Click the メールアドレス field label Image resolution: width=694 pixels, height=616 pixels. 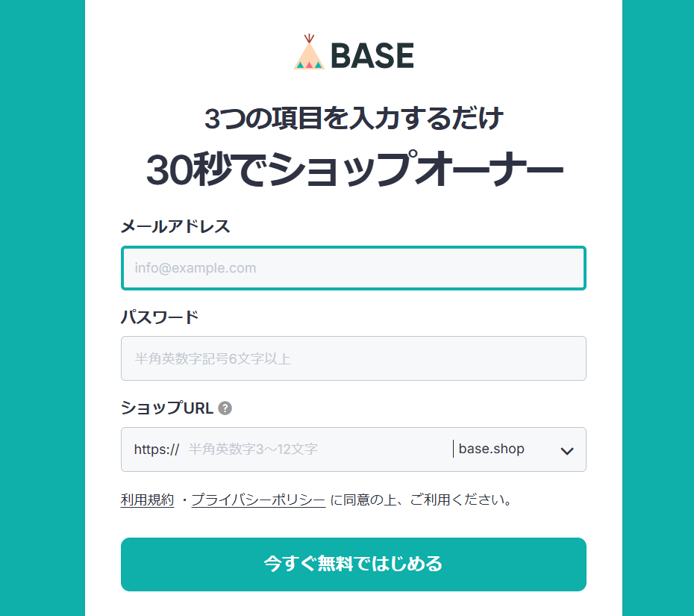pos(175,227)
